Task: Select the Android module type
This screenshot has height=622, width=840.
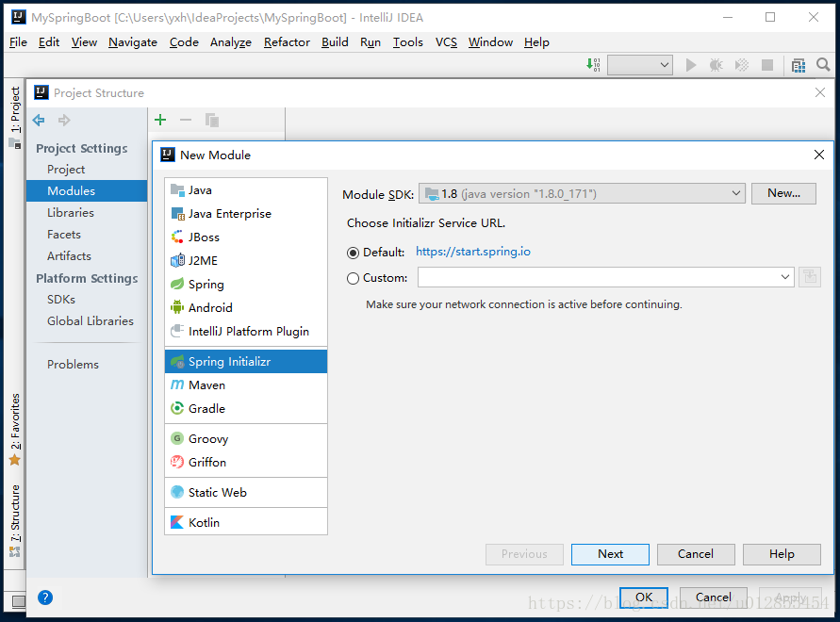Action: 246,308
